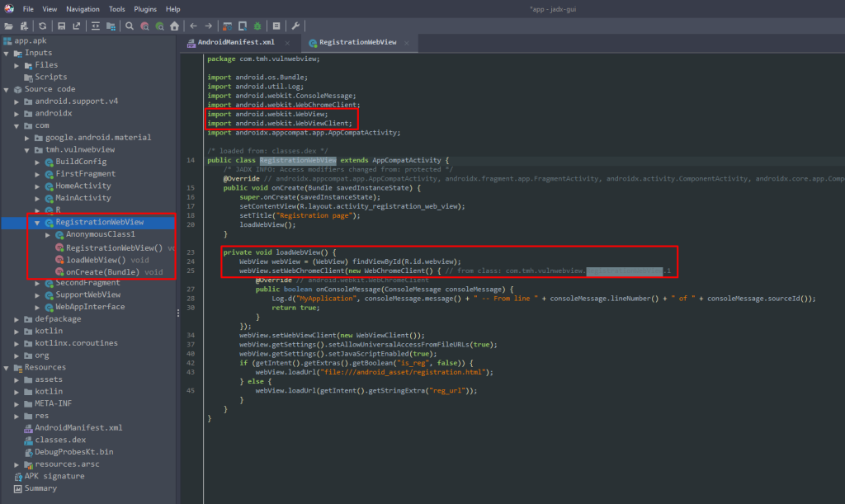Switch to the RegistrationWebView tab

(x=358, y=42)
